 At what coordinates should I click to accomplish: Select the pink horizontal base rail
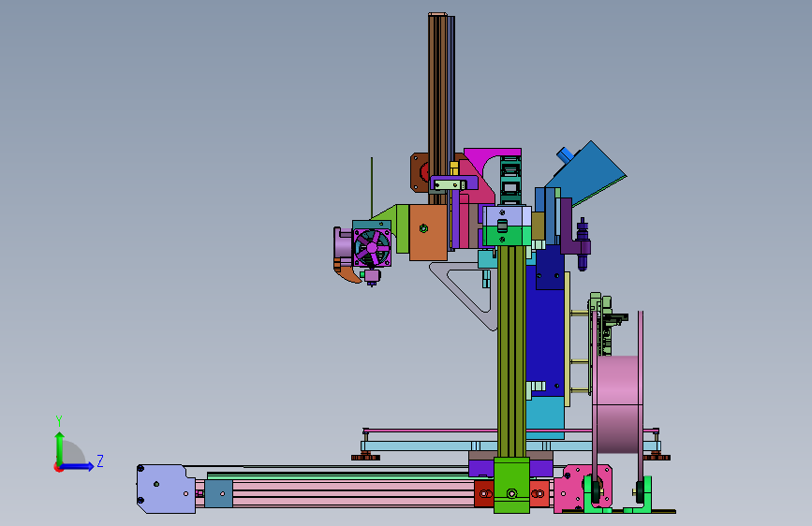(352, 493)
